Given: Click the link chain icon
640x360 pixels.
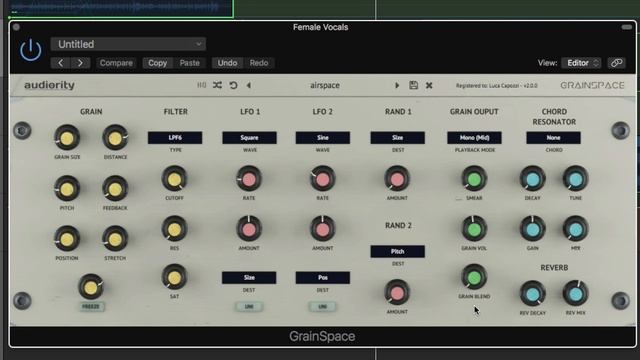Looking at the screenshot, I should 616,63.
